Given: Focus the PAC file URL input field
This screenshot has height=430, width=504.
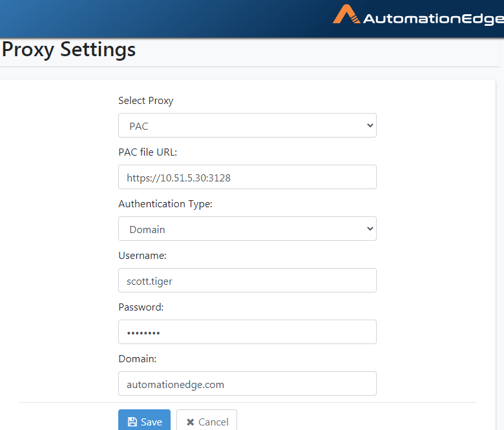Looking at the screenshot, I should coord(247,177).
